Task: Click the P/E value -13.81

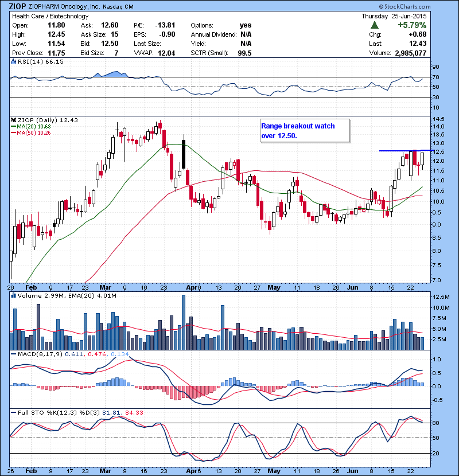Action: pyautogui.click(x=165, y=25)
